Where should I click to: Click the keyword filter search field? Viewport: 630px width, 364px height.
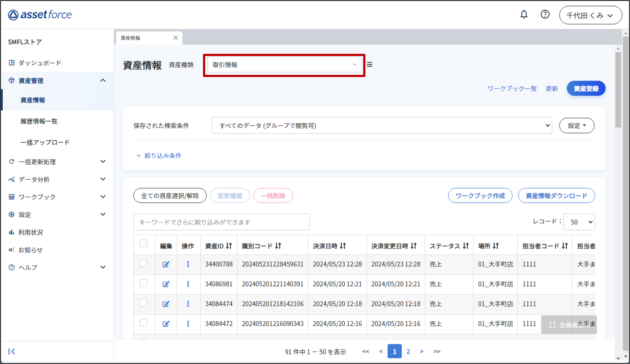(222, 222)
